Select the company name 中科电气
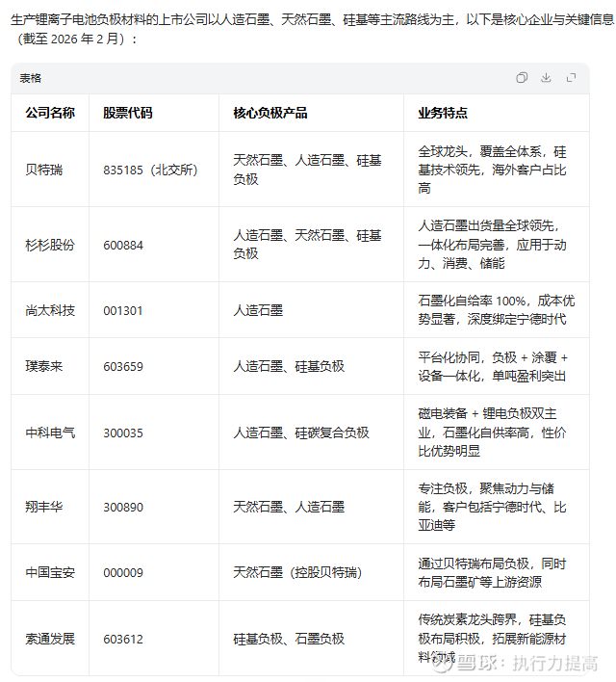This screenshot has height=682, width=616. (x=50, y=433)
